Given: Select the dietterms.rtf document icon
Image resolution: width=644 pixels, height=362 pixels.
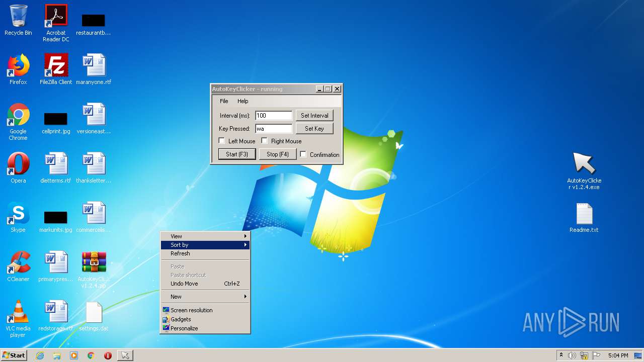Looking at the screenshot, I should pyautogui.click(x=56, y=168).
